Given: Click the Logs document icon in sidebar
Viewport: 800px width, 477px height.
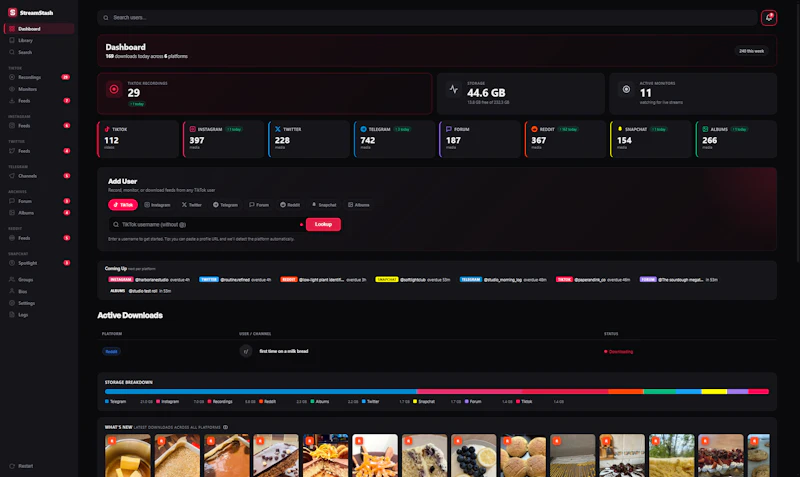Looking at the screenshot, I should click(x=12, y=315).
